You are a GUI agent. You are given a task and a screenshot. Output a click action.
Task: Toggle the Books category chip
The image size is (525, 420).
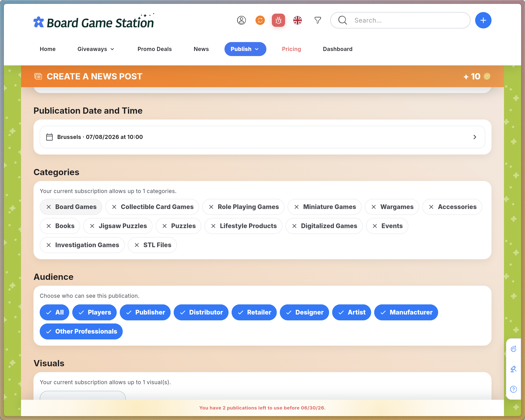60,226
